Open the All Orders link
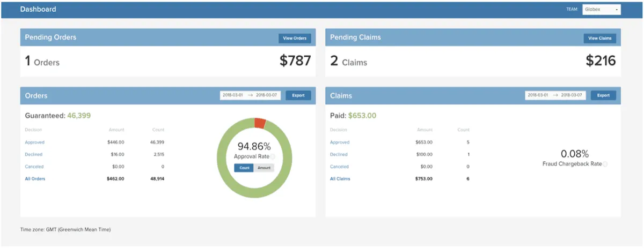 point(35,179)
